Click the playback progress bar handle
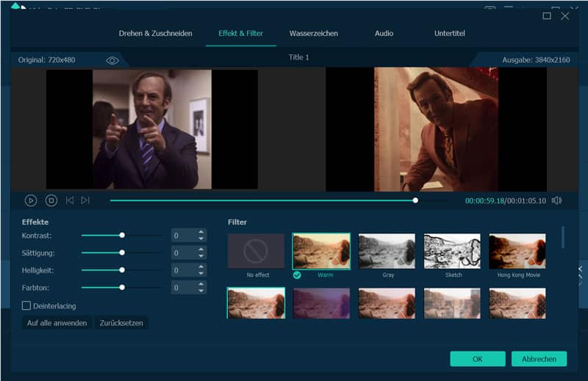Screen dimensions: 588x381 click(415, 200)
